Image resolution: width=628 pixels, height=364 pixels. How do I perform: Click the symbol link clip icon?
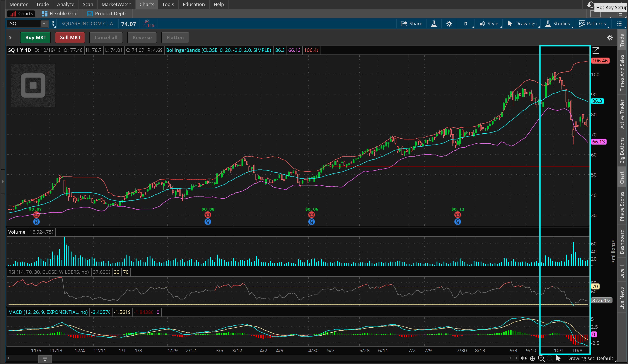click(x=53, y=24)
